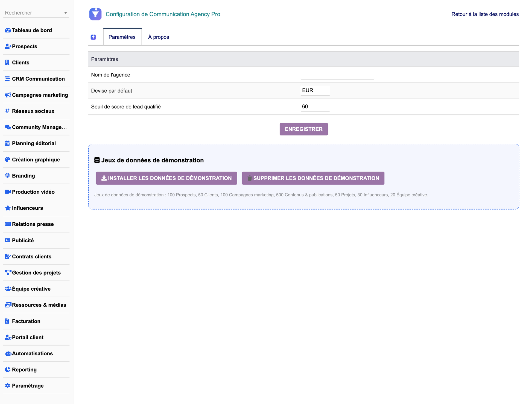Install the demonstration data
This screenshot has height=404, width=532.
(x=166, y=178)
